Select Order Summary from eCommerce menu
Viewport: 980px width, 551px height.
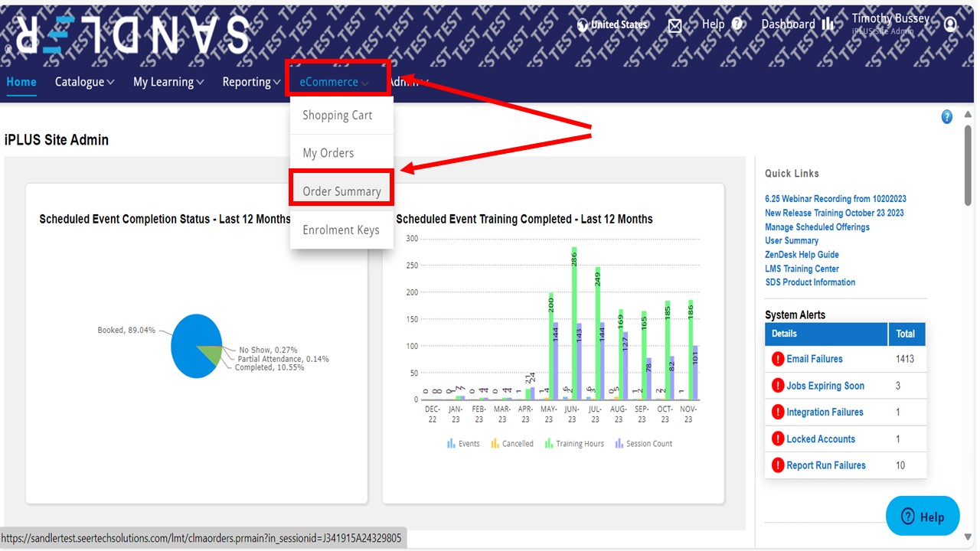point(341,191)
